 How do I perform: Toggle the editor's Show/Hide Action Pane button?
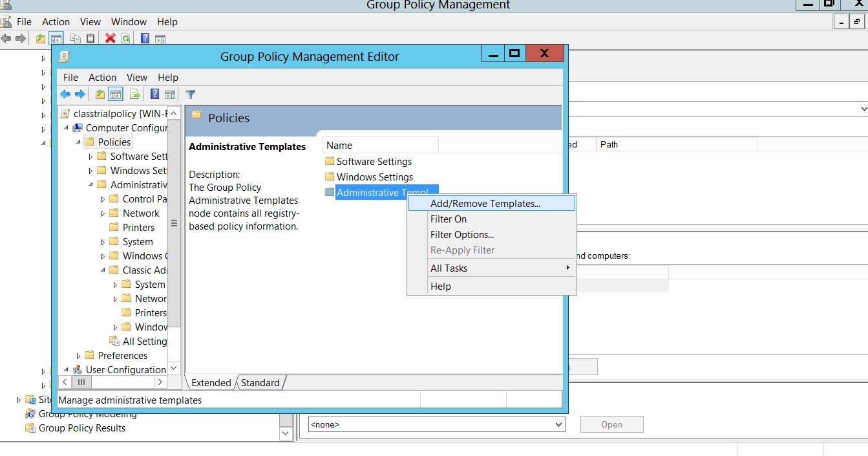170,94
